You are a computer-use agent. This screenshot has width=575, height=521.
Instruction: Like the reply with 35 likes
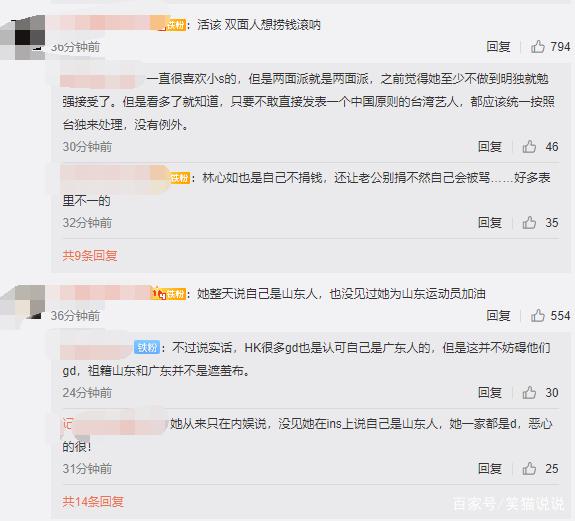coord(529,223)
